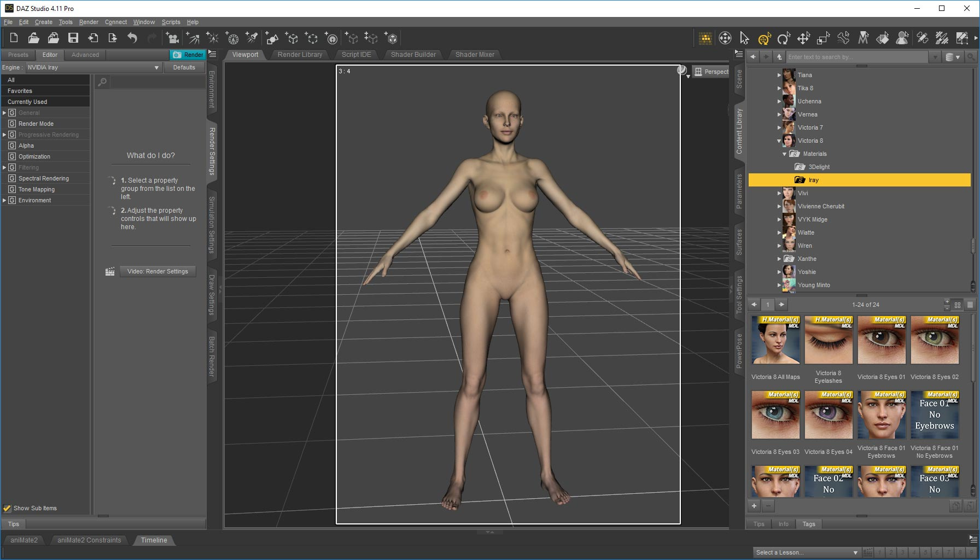Viewport: 980px width, 560px height.
Task: Collapse the Materials folder under Victoria 8
Action: 785,154
